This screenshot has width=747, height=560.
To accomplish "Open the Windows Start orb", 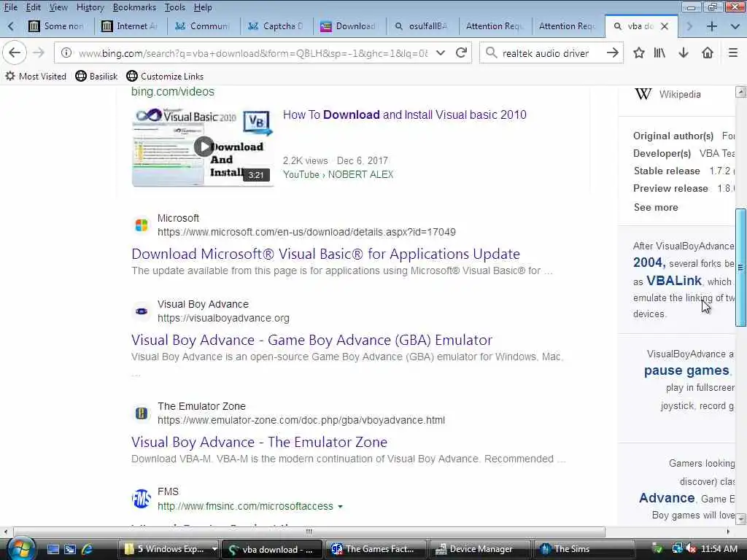I will pos(21,549).
